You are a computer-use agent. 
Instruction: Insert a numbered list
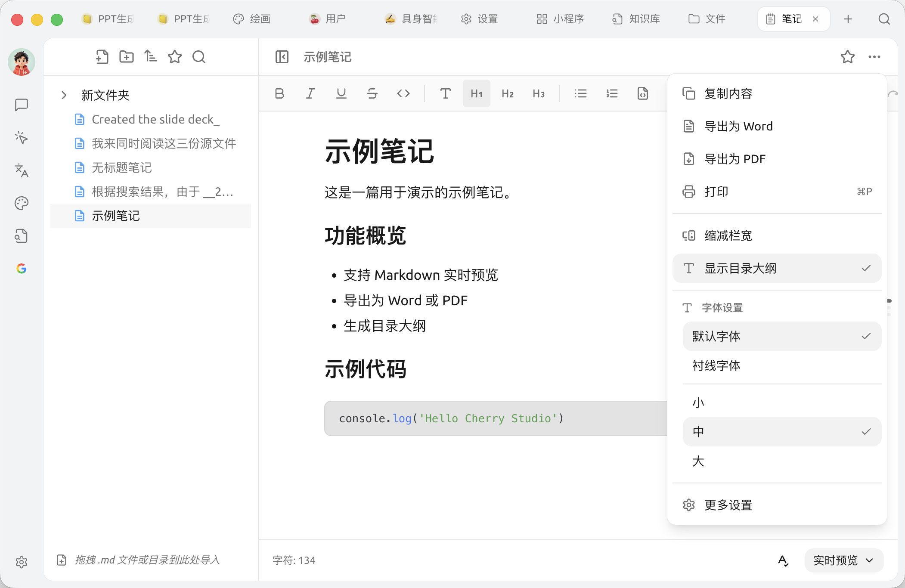coord(612,93)
